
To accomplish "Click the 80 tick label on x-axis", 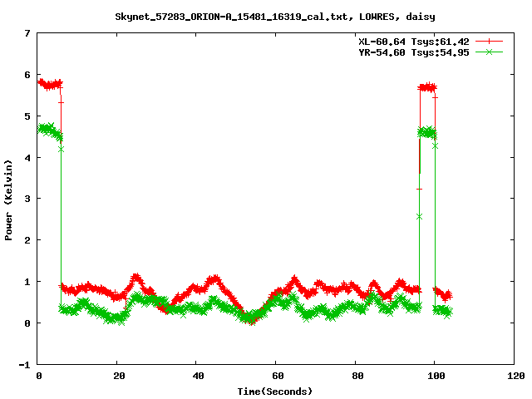I will pyautogui.click(x=356, y=376).
